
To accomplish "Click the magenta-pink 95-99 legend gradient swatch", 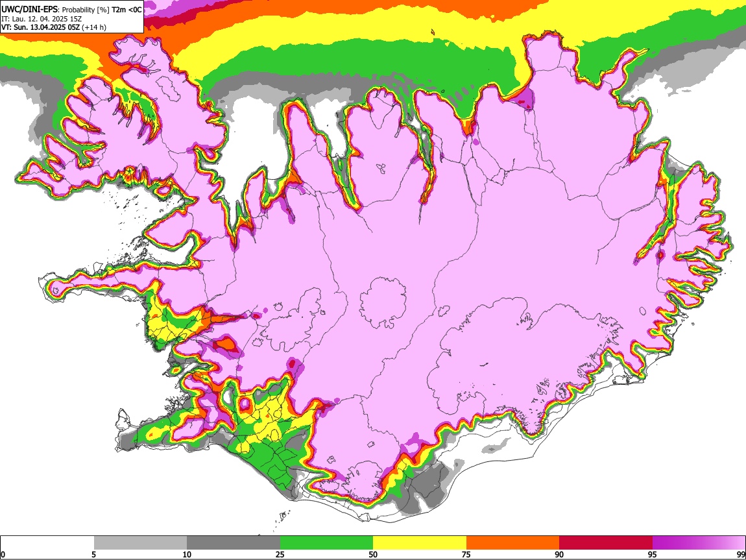I will pos(699,543).
